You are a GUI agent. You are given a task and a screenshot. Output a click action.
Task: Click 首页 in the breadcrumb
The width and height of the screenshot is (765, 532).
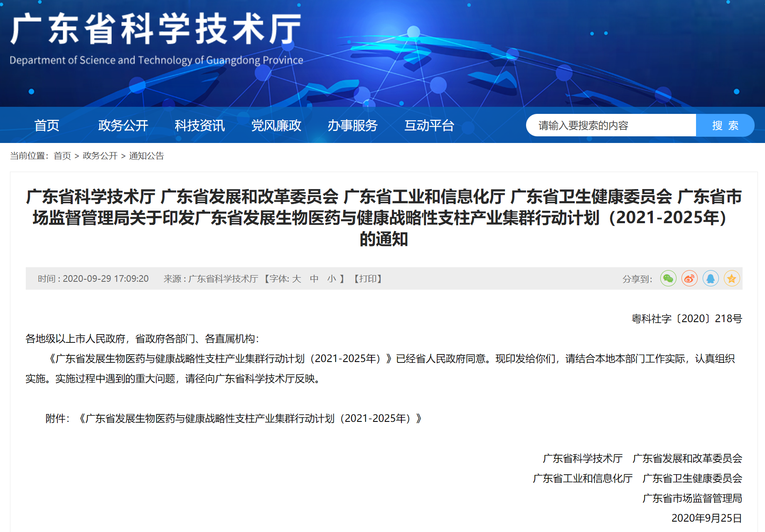[62, 156]
